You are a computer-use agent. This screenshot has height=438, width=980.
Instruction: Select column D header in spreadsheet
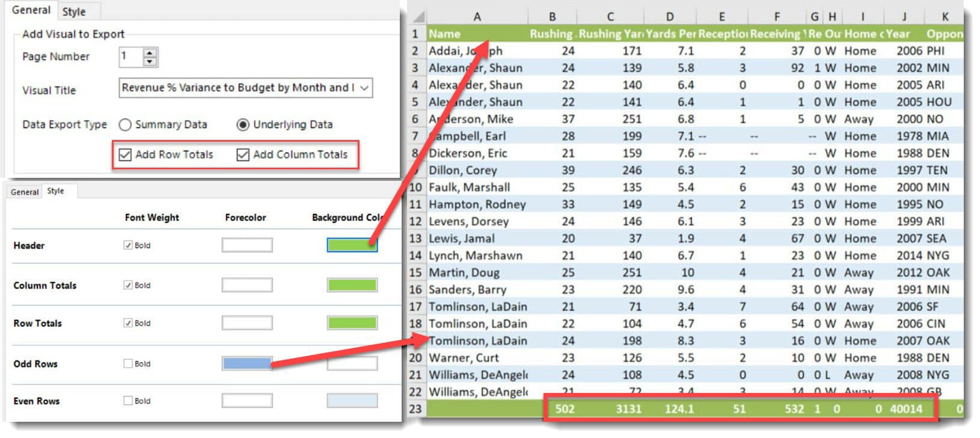[670, 17]
